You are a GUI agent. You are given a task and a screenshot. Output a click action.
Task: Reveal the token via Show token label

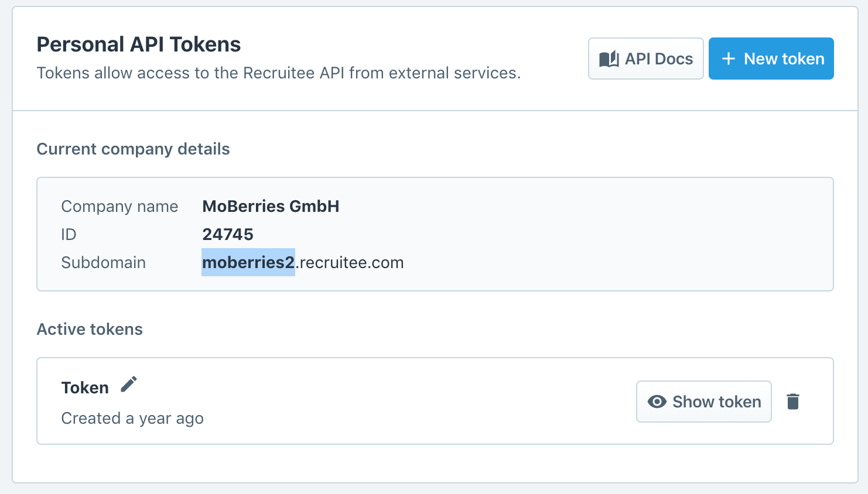[717, 402]
